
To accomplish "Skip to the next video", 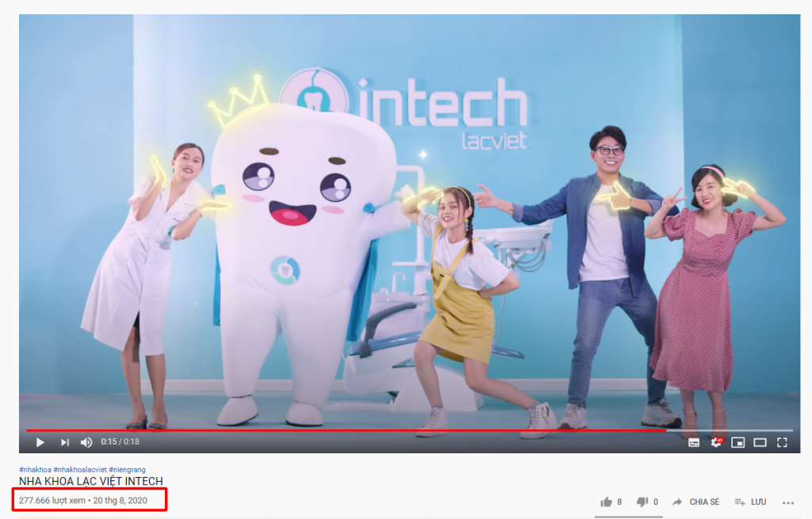I will point(65,442).
